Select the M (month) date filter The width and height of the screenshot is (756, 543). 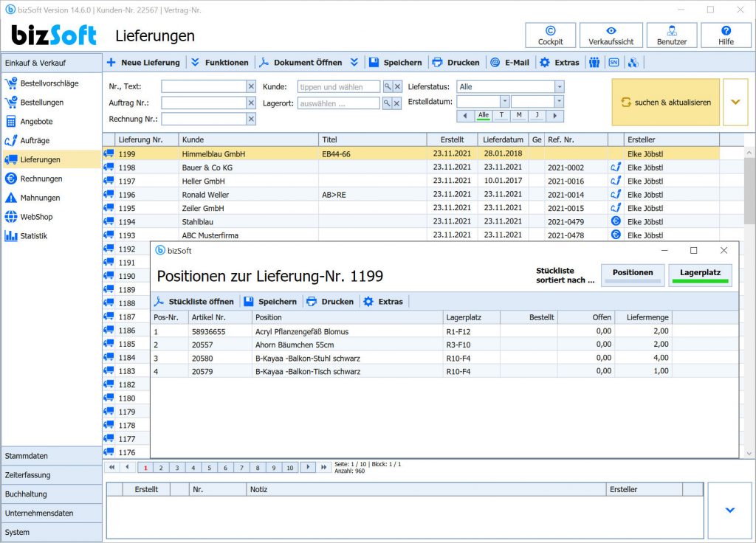[x=519, y=116]
